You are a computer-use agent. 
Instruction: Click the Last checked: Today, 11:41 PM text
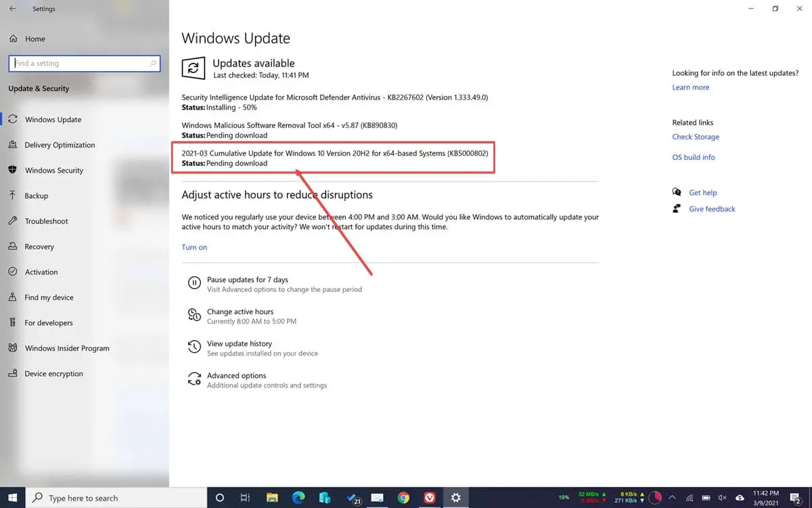point(261,75)
